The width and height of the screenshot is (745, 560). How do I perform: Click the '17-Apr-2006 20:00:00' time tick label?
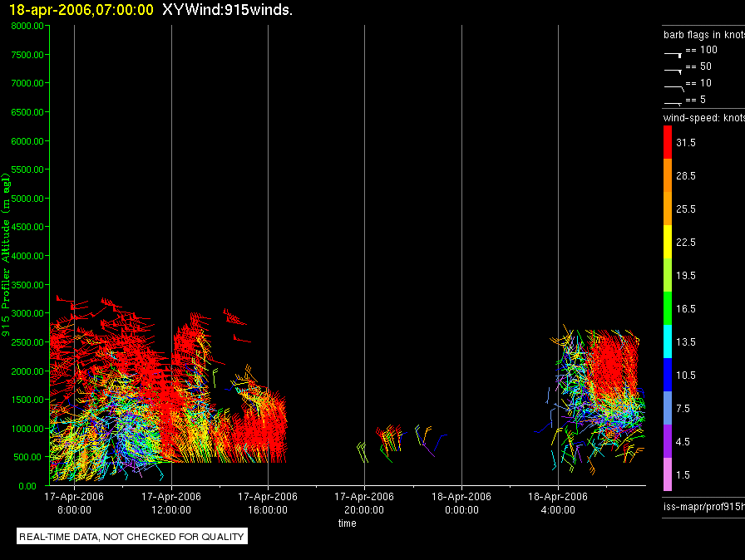364,503
